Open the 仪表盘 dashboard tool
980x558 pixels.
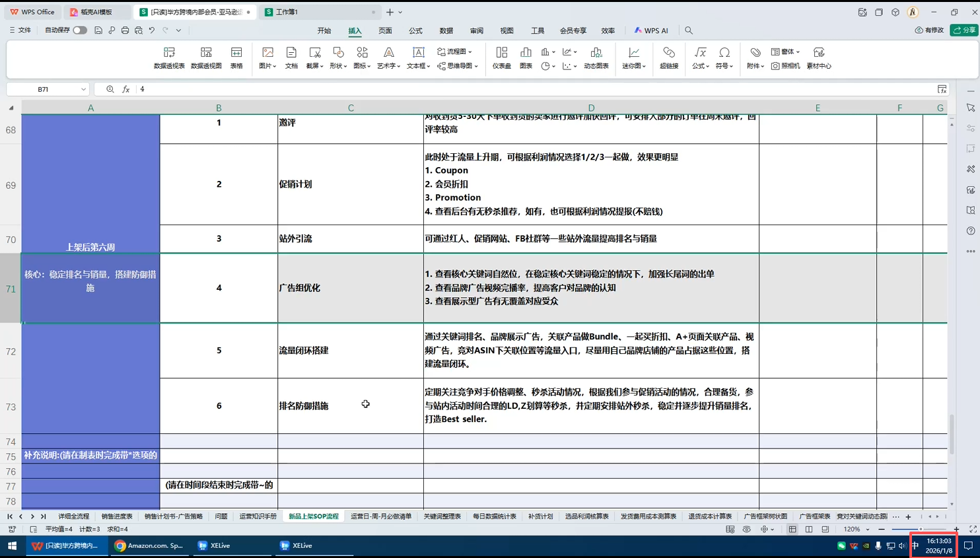pos(501,57)
